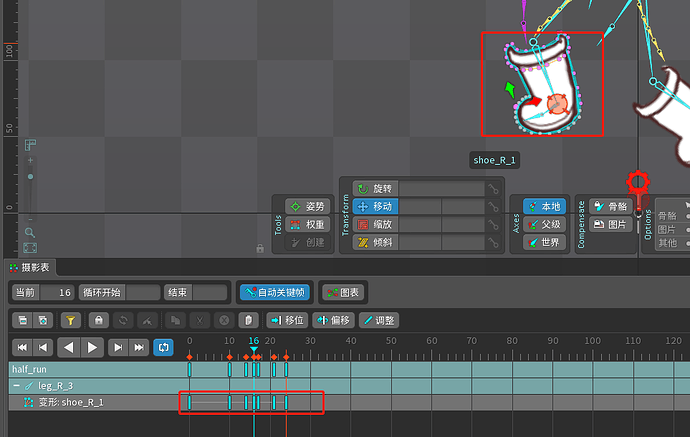Image resolution: width=690 pixels, height=437 pixels.
Task: Click the 结束 loop end field
Action: pyautogui.click(x=209, y=293)
